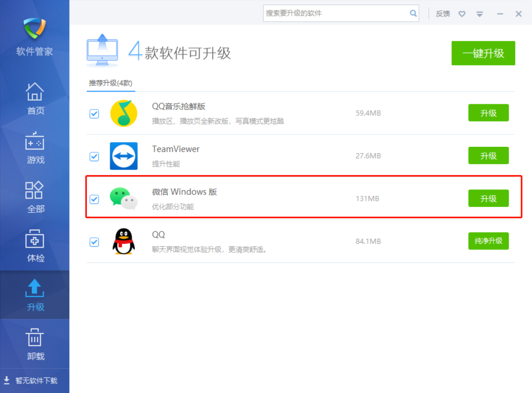Open the 体检 checkup section
This screenshot has width=532, height=393.
coord(35,246)
